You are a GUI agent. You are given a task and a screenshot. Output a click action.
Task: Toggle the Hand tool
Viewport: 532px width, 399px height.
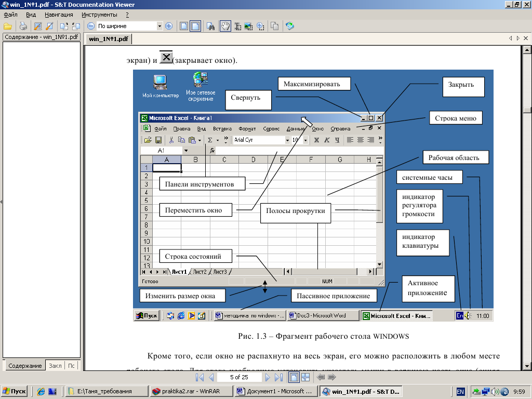225,26
